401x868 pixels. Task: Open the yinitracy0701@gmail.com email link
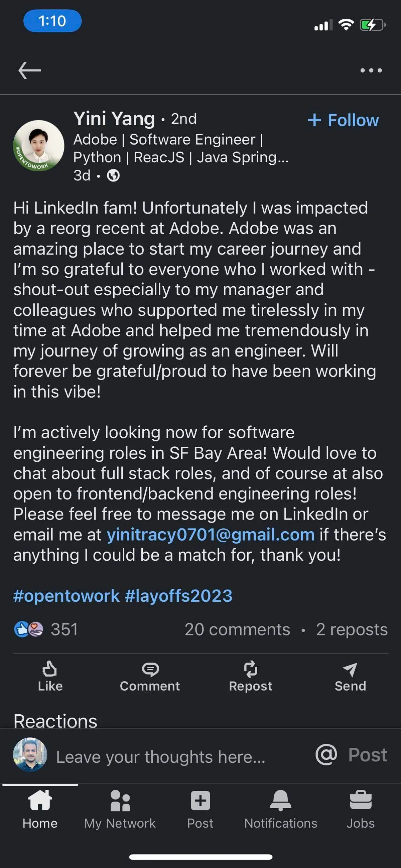[211, 535]
